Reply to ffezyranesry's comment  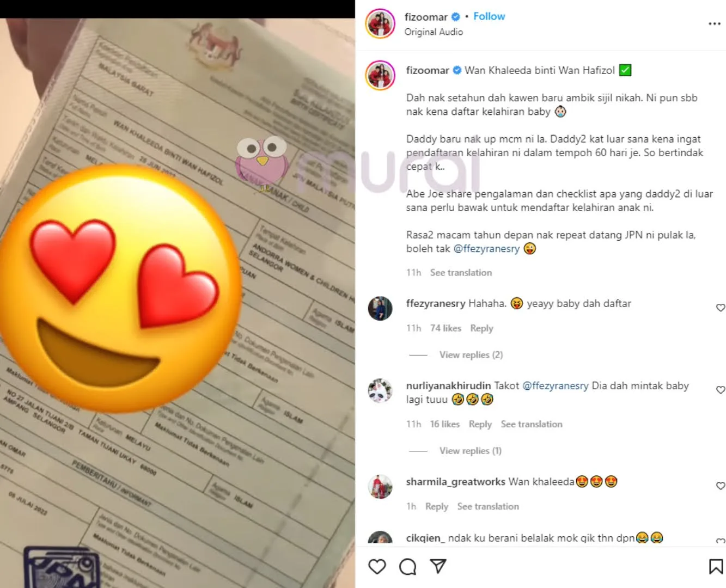[481, 328]
